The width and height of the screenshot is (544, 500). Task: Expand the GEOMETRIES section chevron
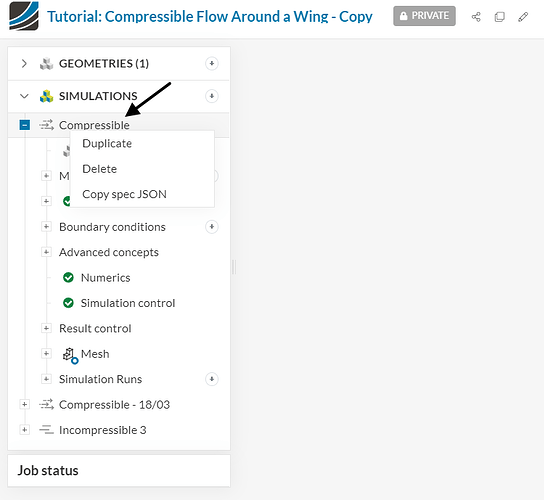point(24,63)
